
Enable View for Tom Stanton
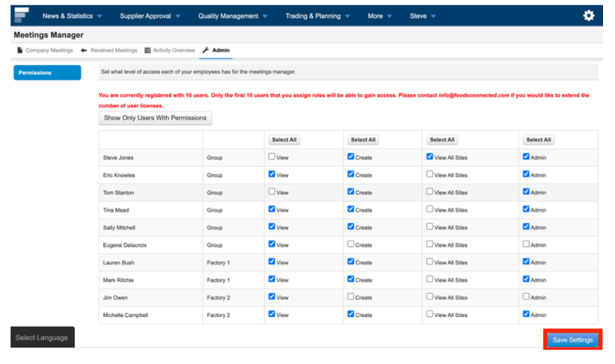coord(271,191)
